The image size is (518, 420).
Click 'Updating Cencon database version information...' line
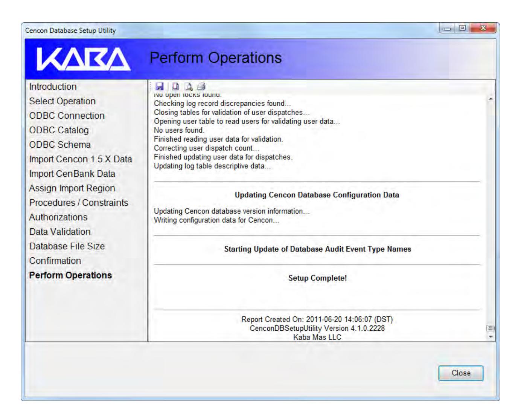232,211
